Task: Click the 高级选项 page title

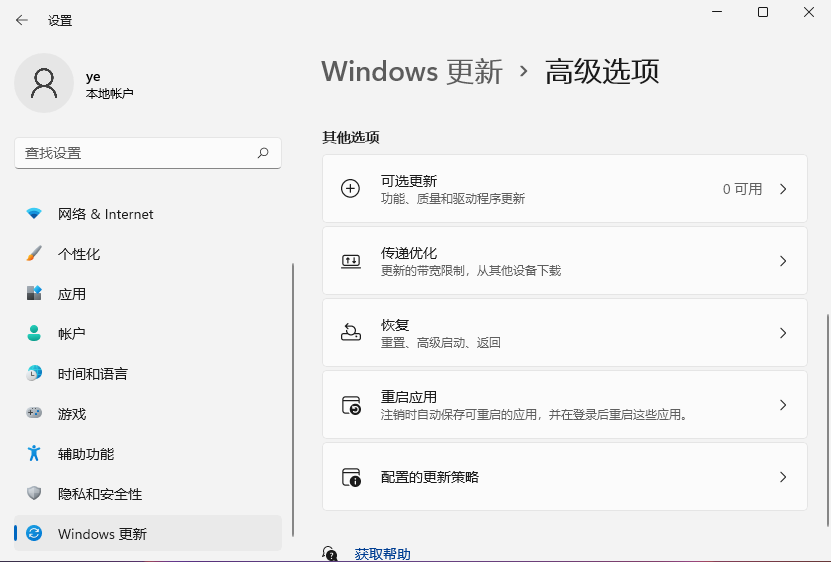Action: 602,72
